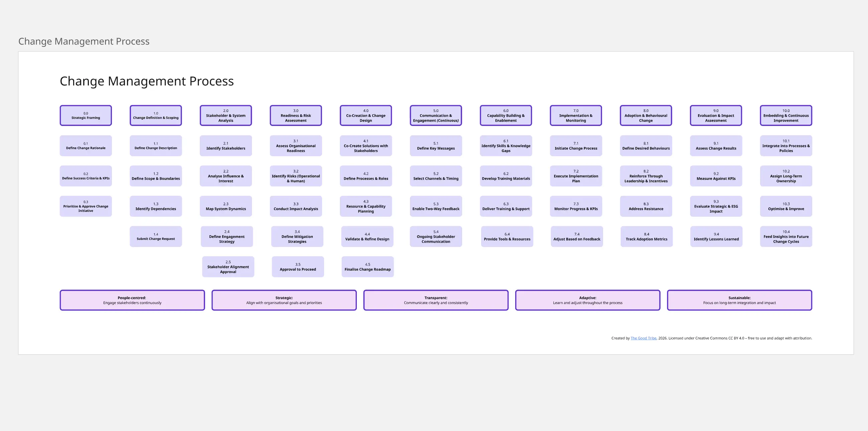Image resolution: width=868 pixels, height=431 pixels.
Task: Click the 4.0 Co-Creation & Change Design node
Action: [x=366, y=115]
